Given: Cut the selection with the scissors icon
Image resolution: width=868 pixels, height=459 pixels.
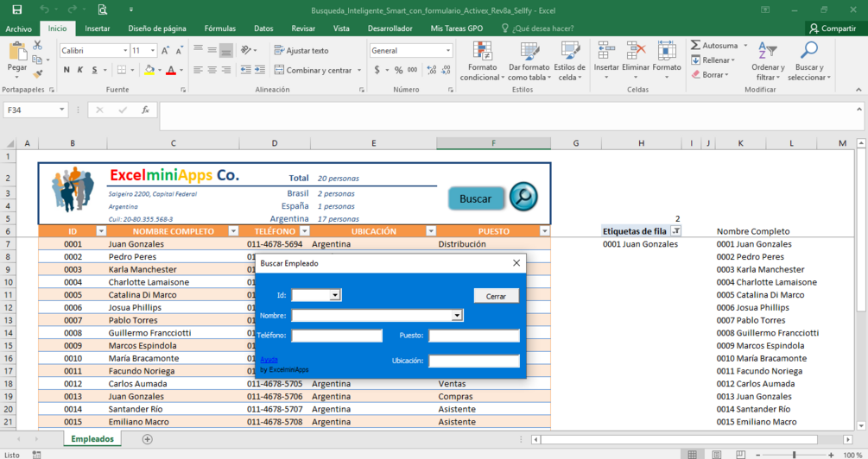Looking at the screenshot, I should click(38, 46).
